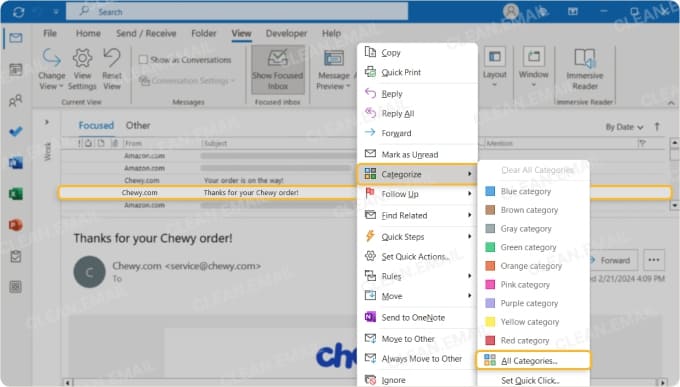The image size is (680, 387).
Task: Expand the folder pane chevron
Action: (x=46, y=122)
